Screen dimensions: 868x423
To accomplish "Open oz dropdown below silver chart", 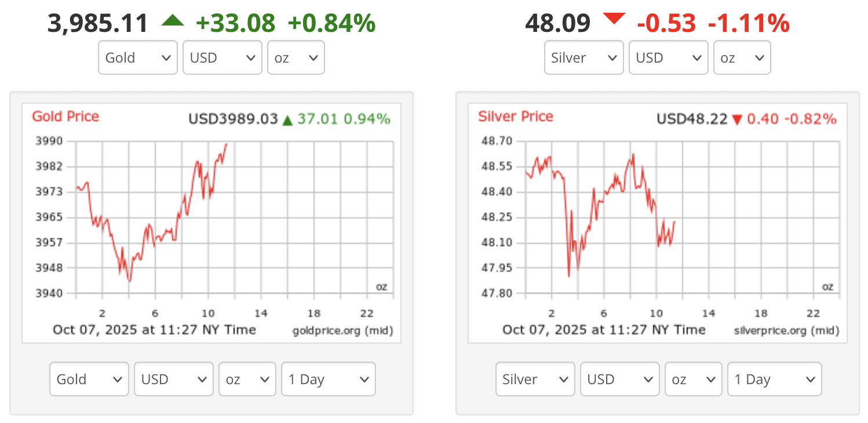I will 694,379.
